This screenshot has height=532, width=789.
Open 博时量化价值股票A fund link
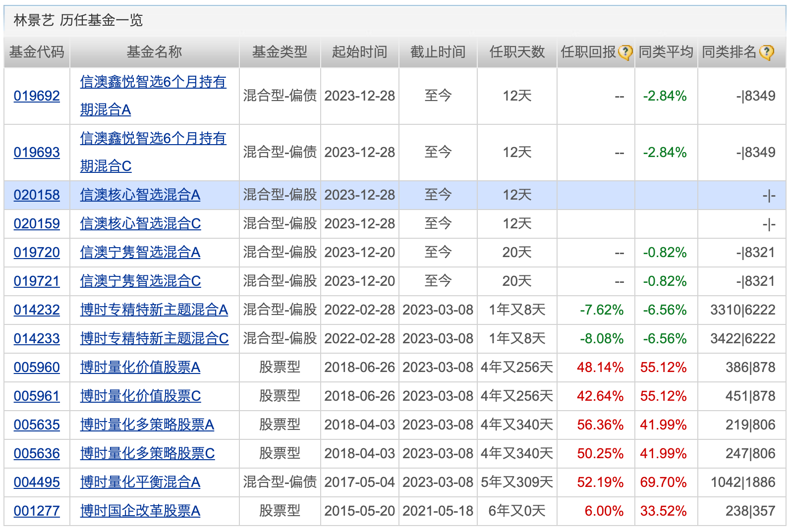coord(140,367)
